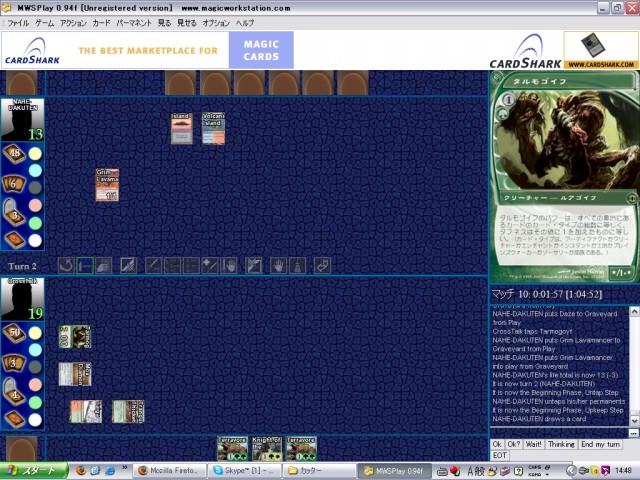640x480 pixels.
Task: Open the ファイル menu
Action: pos(18,23)
